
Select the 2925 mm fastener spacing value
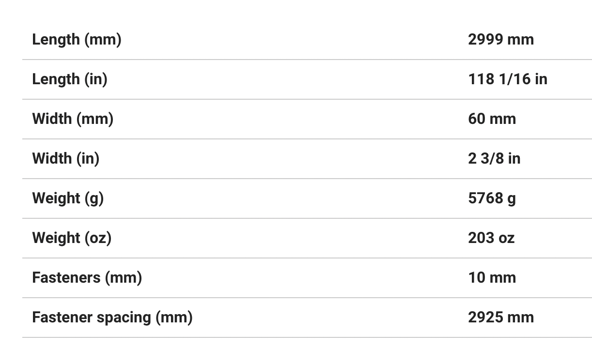pyautogui.click(x=500, y=317)
